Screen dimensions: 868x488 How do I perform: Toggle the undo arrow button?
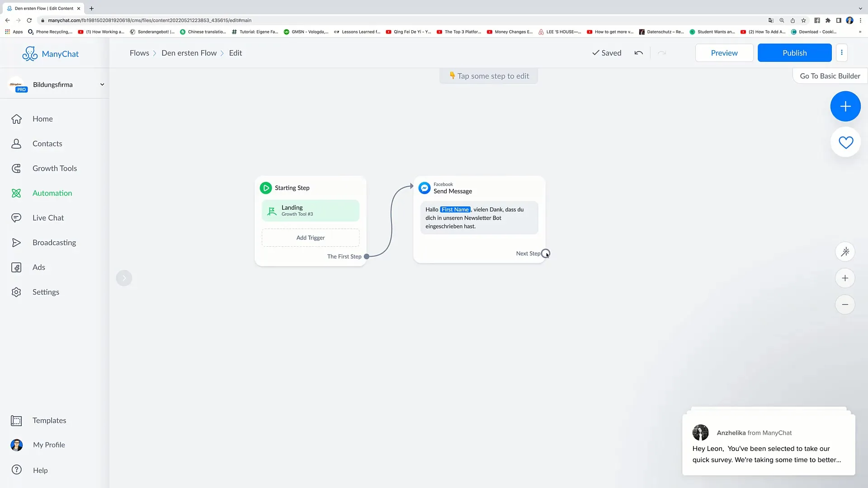tap(638, 52)
